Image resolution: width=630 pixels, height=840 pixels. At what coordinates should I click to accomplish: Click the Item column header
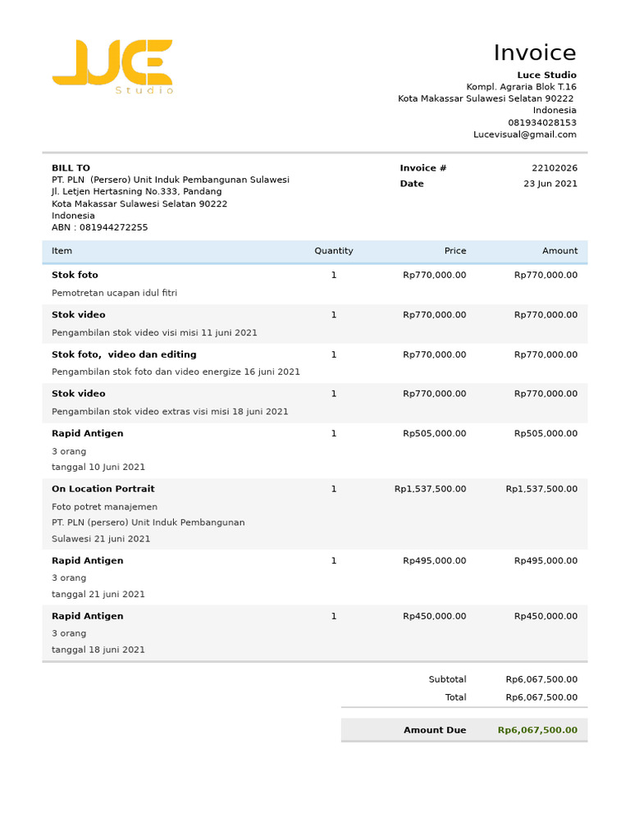tap(62, 251)
